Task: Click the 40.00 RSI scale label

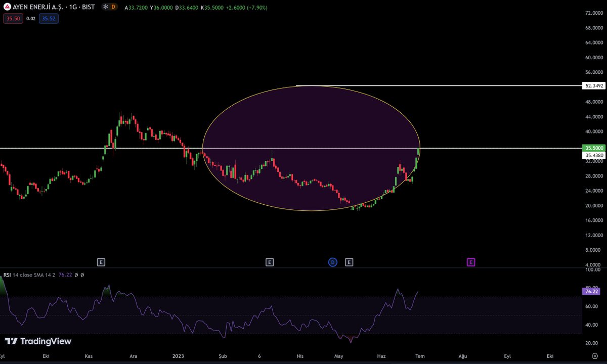Action: 592,325
